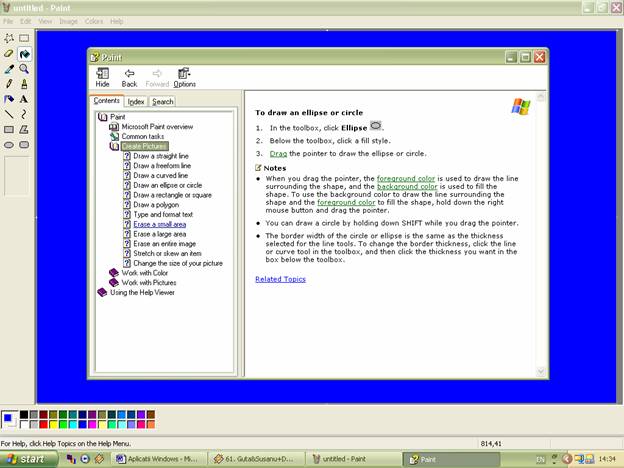Open the Erase a large area topic
624x468 pixels.
[160, 234]
